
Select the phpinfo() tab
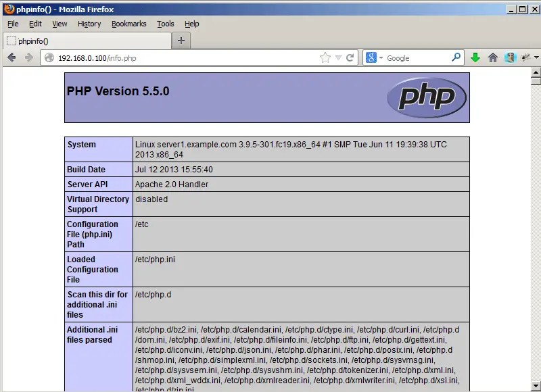pos(87,41)
